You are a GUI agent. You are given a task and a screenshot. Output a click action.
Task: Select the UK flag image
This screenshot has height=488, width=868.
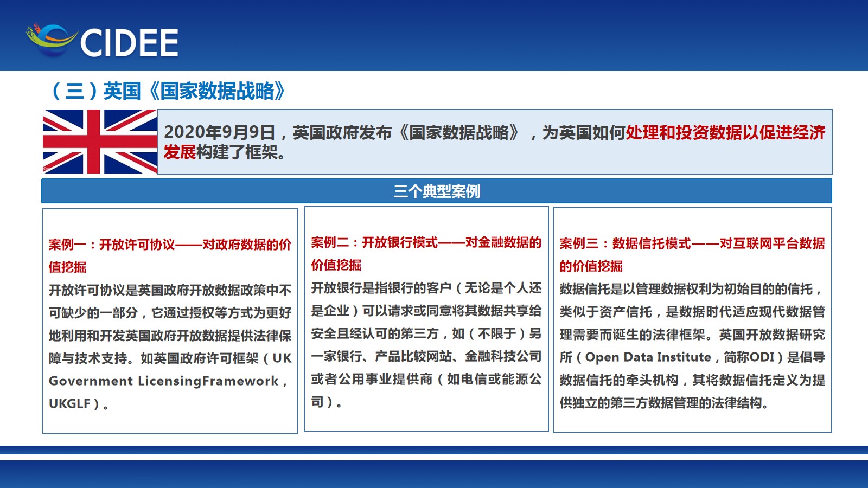[100, 142]
